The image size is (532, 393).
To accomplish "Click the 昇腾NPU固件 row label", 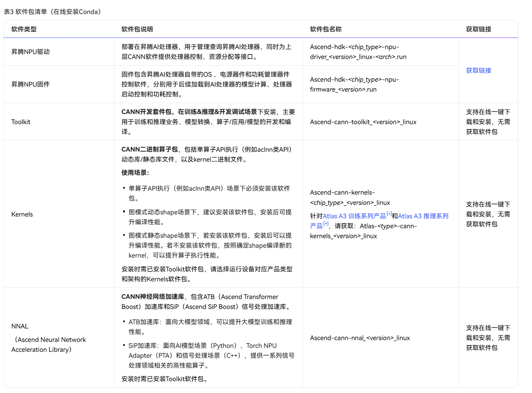I will point(31,84).
